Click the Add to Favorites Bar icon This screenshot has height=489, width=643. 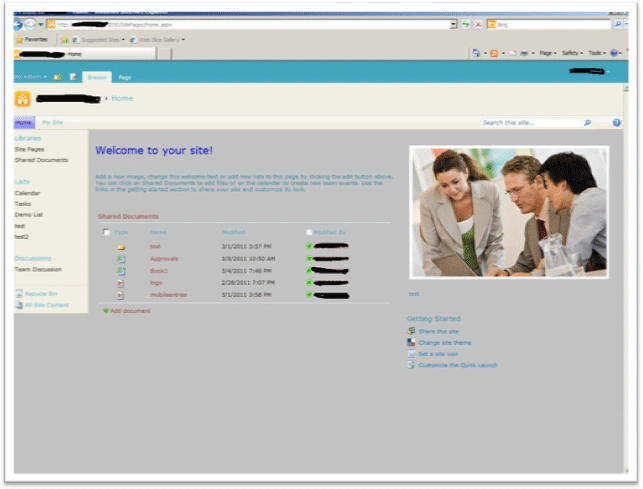point(64,40)
